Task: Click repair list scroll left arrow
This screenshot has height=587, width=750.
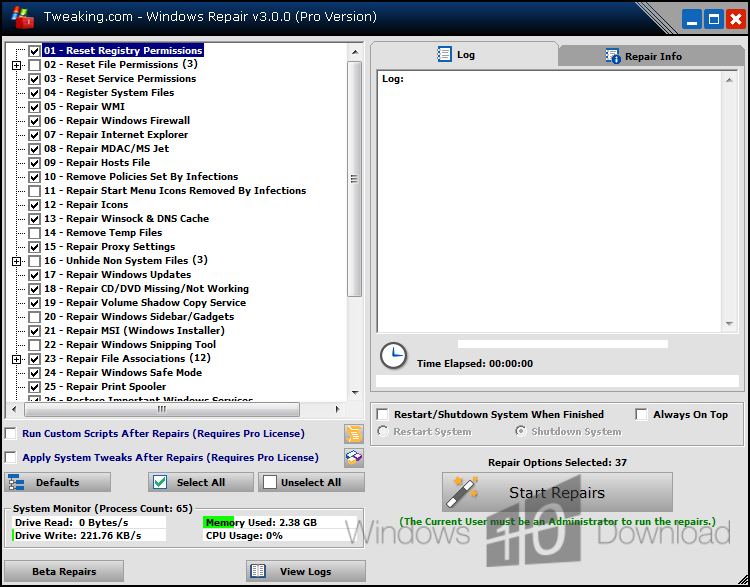Action: (14, 410)
